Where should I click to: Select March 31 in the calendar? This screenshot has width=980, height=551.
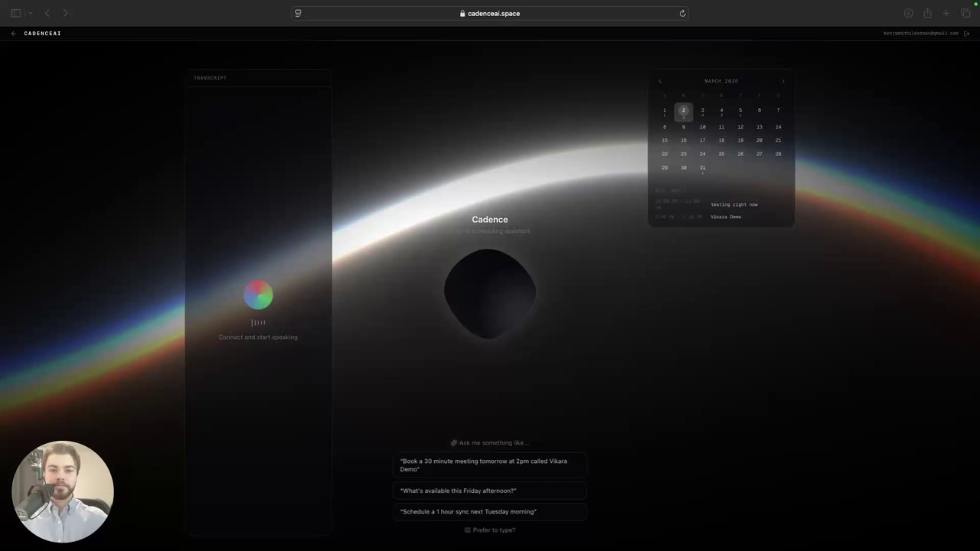pyautogui.click(x=702, y=168)
